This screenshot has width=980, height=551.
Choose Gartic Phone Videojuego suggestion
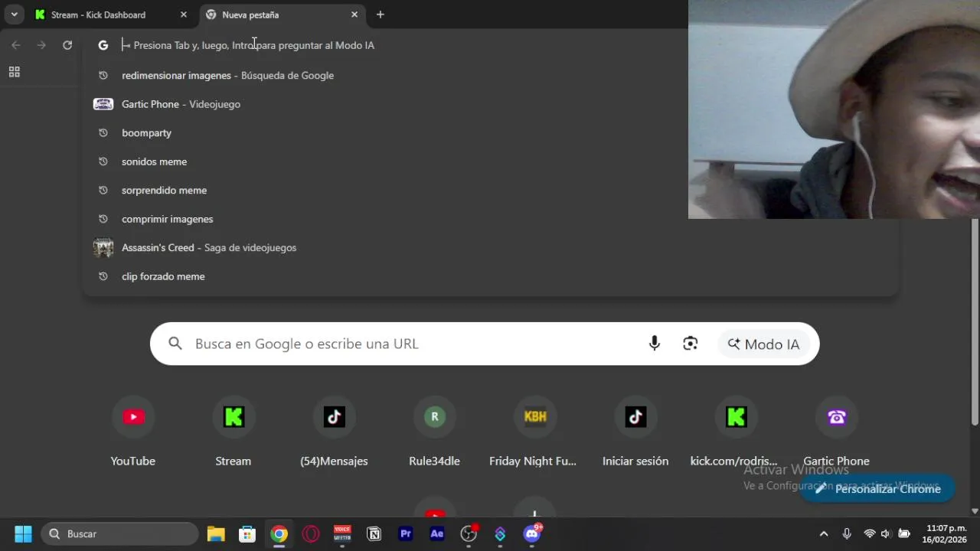(x=490, y=104)
